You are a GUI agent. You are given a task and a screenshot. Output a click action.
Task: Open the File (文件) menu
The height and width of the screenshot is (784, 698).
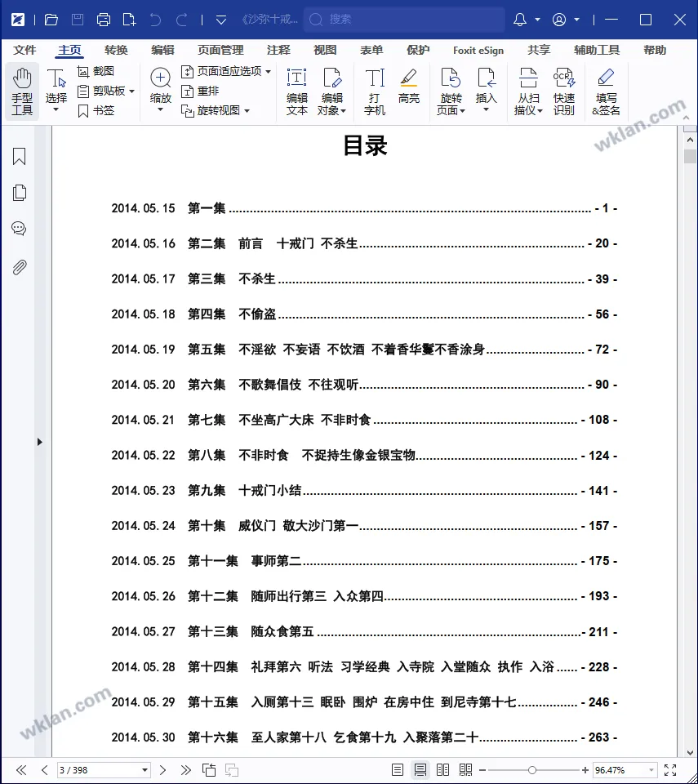point(24,50)
